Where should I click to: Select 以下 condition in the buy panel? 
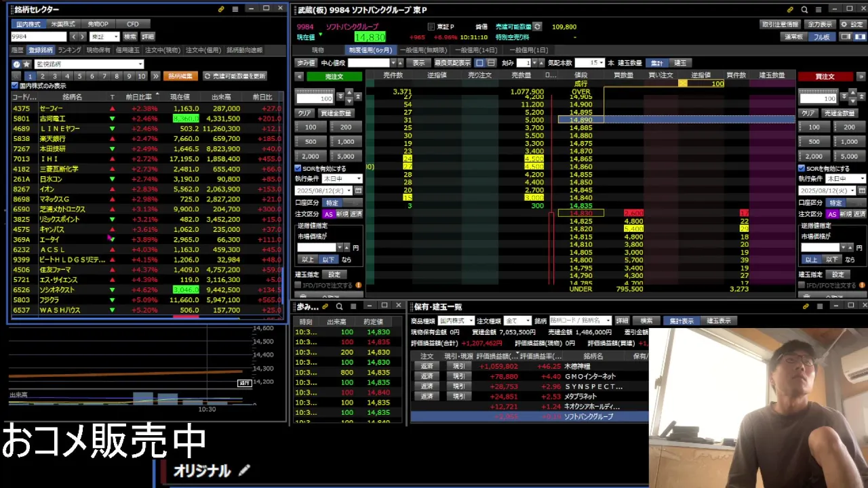pos(831,259)
